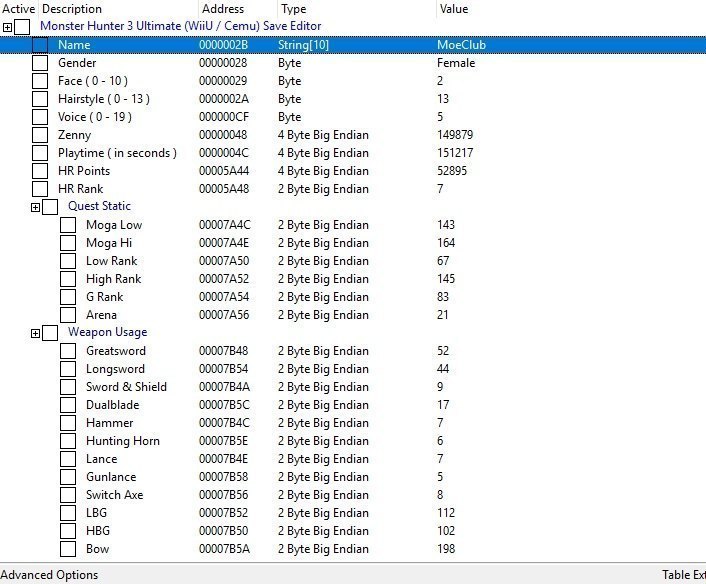The image size is (706, 584).
Task: Tick the Playtime ( in seconds ) checkbox
Action: pos(40,153)
